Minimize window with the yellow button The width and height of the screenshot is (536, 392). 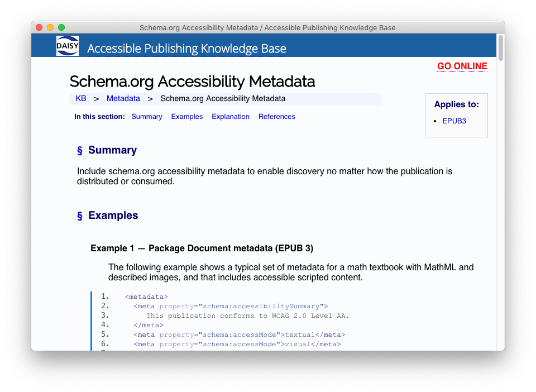coord(50,27)
